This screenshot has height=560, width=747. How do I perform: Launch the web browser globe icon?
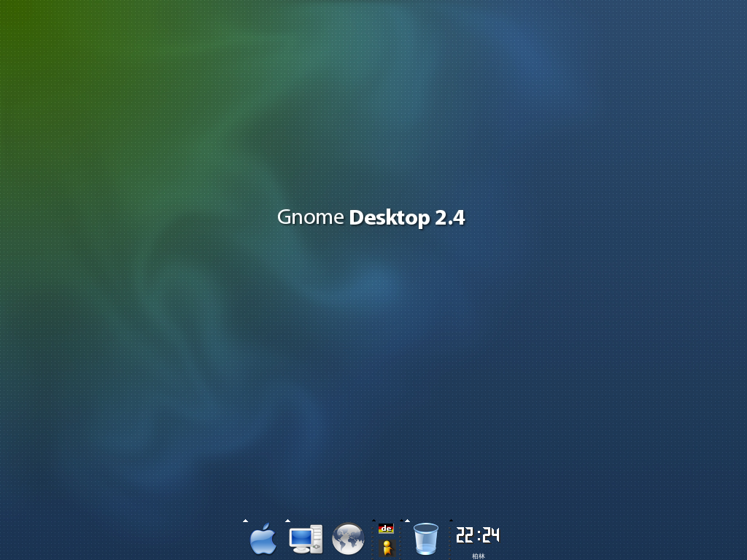(348, 539)
